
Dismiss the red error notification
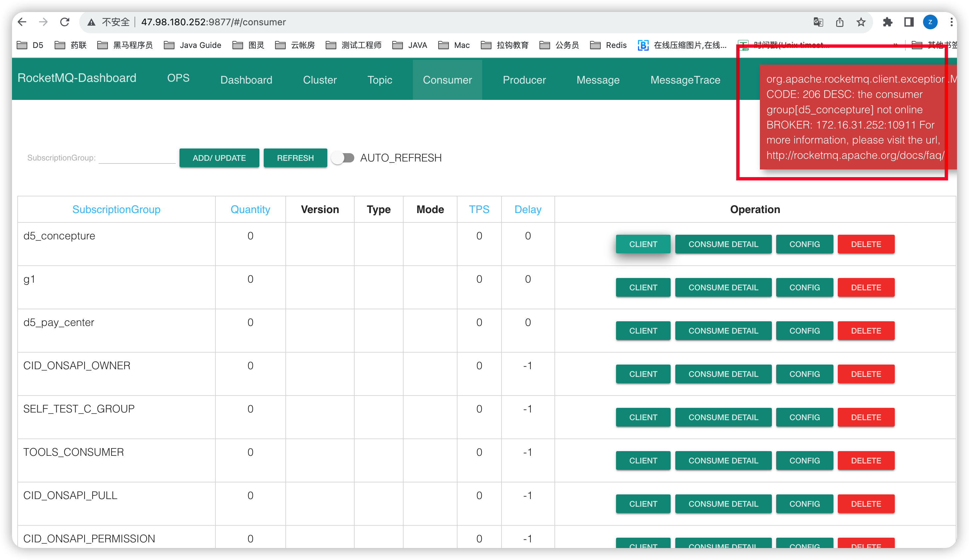tap(858, 117)
